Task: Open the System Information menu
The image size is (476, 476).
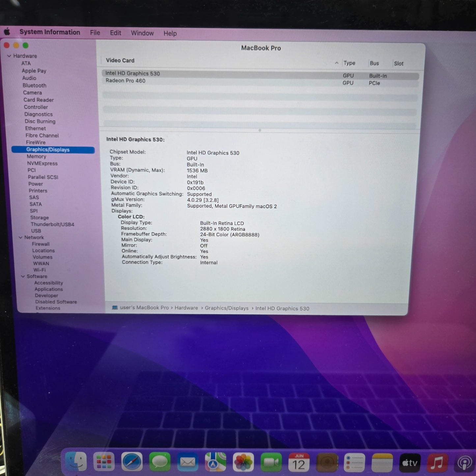Action: click(50, 32)
